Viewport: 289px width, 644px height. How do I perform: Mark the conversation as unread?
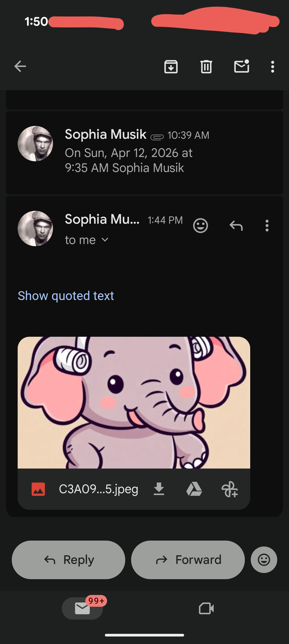[242, 66]
